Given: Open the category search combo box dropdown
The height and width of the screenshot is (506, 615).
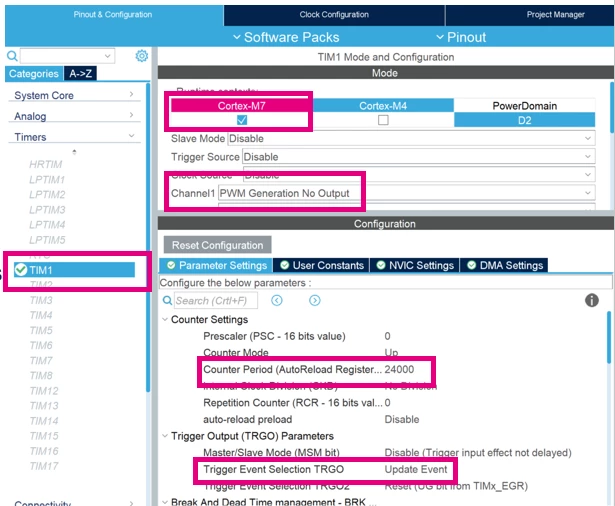Looking at the screenshot, I should coord(107,56).
